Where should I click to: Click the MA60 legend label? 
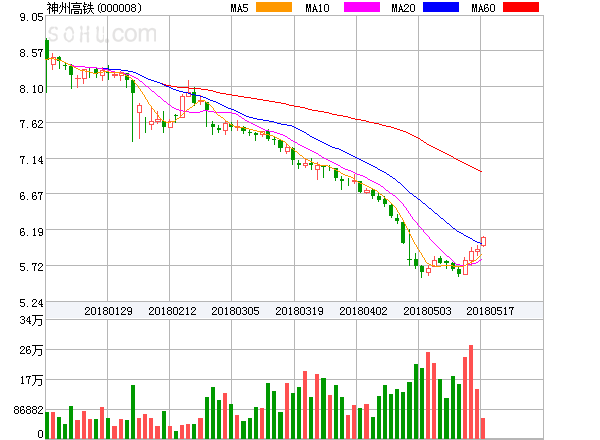pyautogui.click(x=483, y=8)
